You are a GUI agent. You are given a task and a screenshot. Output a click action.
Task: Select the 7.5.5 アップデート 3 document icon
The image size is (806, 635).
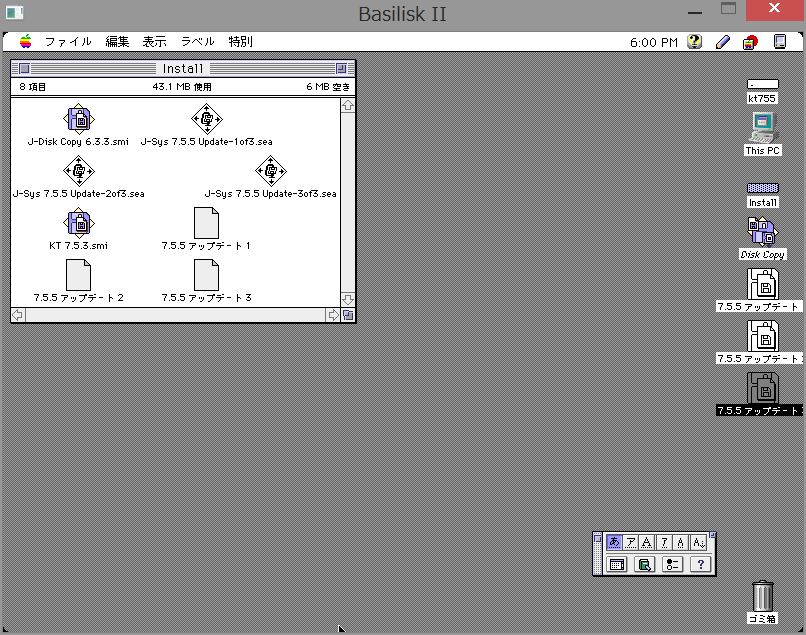206,275
